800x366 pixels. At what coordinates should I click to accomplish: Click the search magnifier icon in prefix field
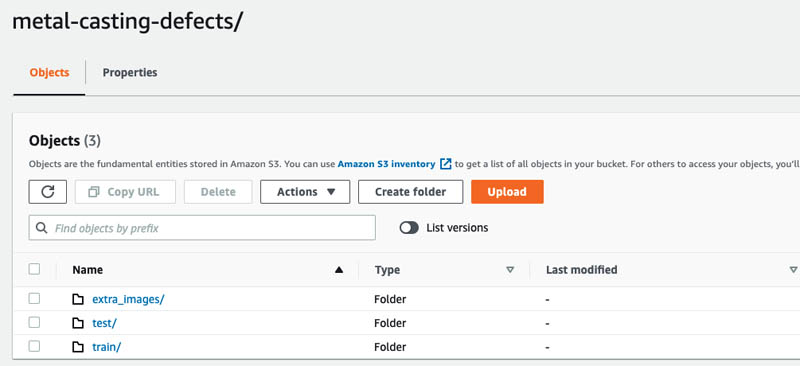tap(42, 228)
